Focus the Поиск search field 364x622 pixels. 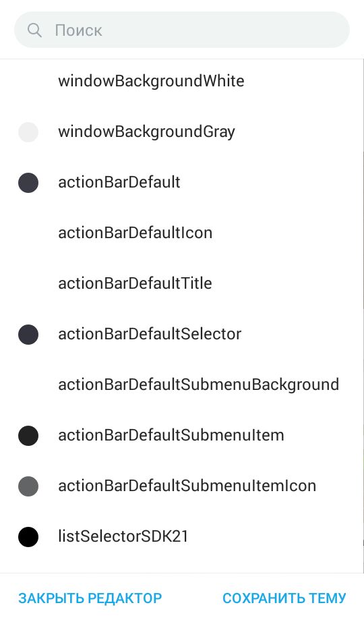181,30
